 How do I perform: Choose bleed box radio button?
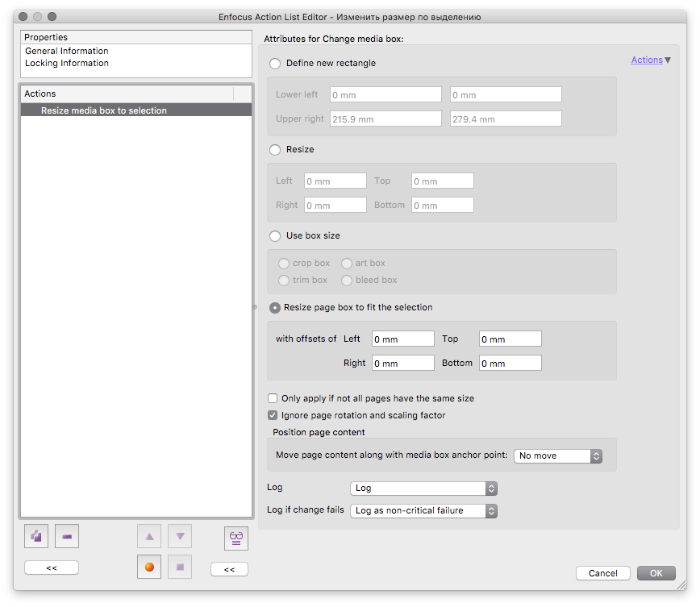347,281
